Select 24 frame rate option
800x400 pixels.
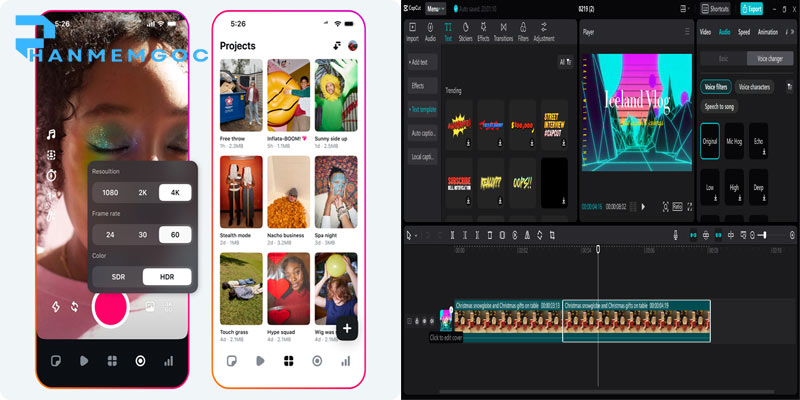point(110,235)
